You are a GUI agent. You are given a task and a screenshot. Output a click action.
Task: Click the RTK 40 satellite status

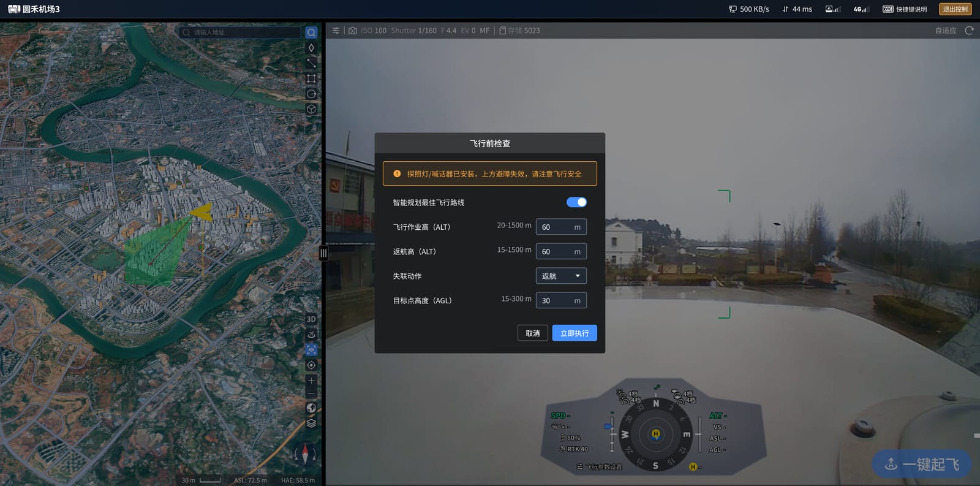(x=574, y=449)
